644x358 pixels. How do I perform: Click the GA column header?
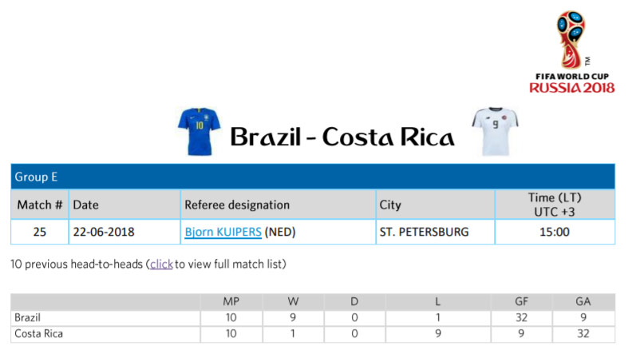coord(583,301)
